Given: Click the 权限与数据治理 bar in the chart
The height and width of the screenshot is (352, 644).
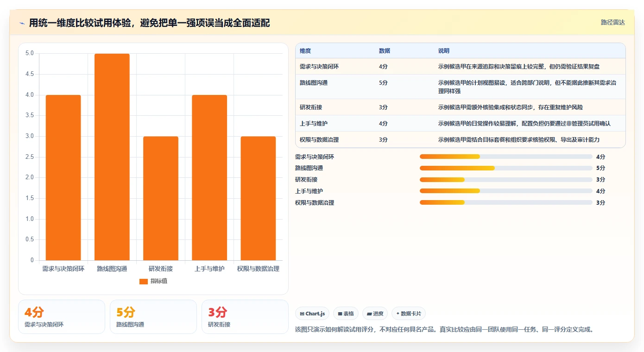Looking at the screenshot, I should click(258, 198).
